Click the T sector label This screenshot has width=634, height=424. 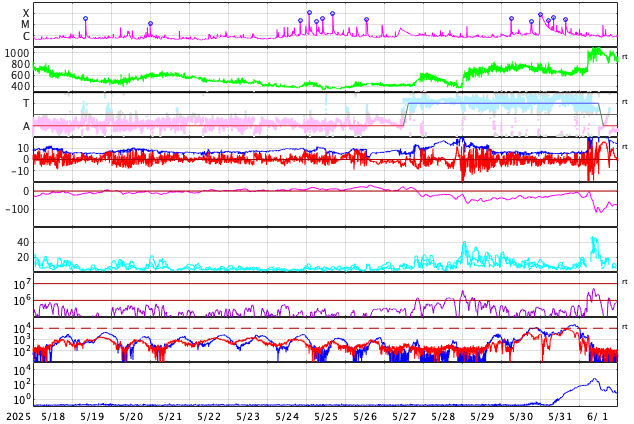point(26,103)
